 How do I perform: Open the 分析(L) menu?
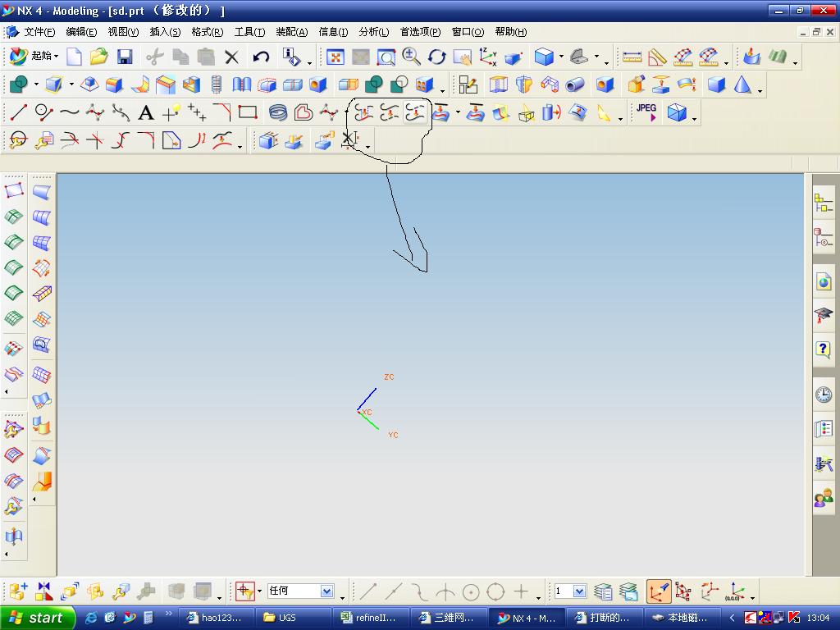(374, 32)
